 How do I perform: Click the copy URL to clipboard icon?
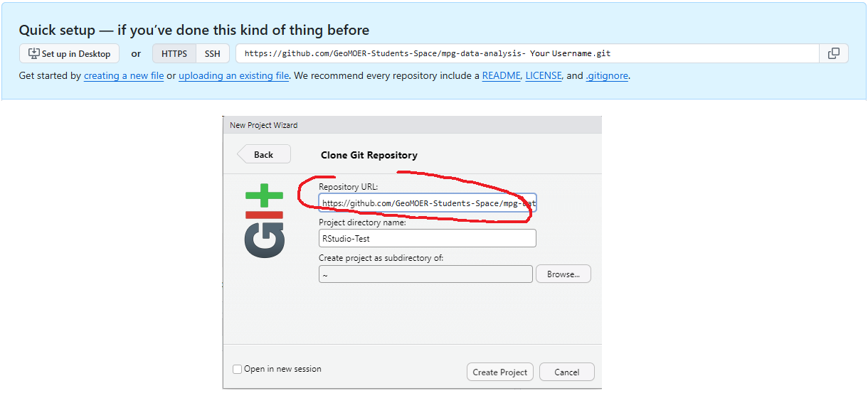click(834, 53)
